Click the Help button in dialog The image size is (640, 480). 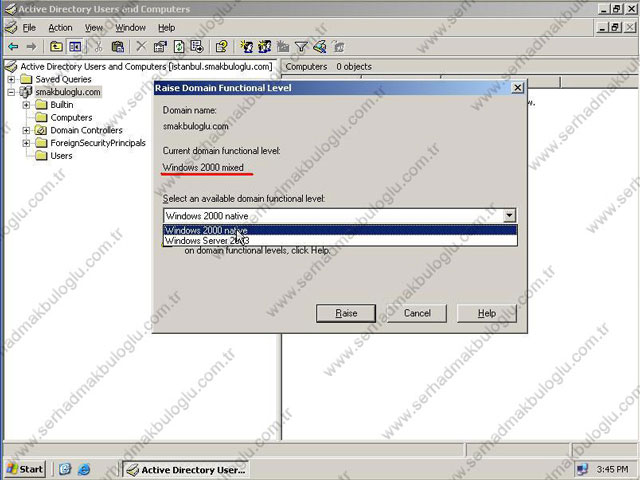[487, 313]
